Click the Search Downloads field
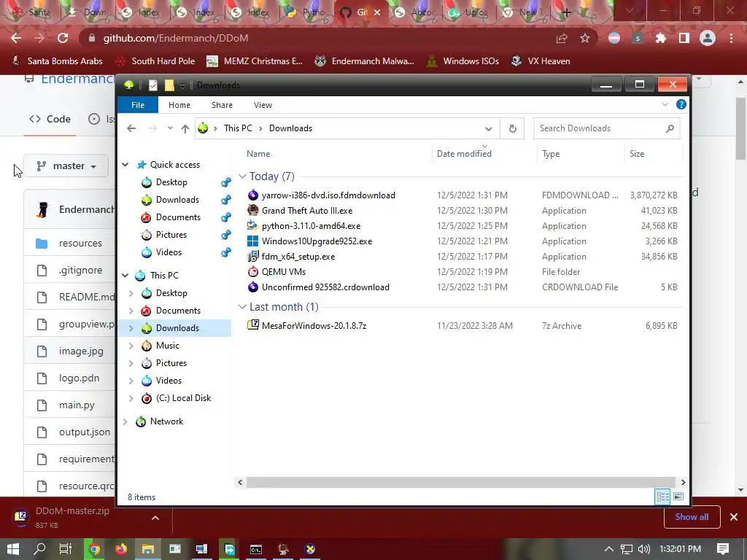Viewport: 747px width, 560px height. 606,128
